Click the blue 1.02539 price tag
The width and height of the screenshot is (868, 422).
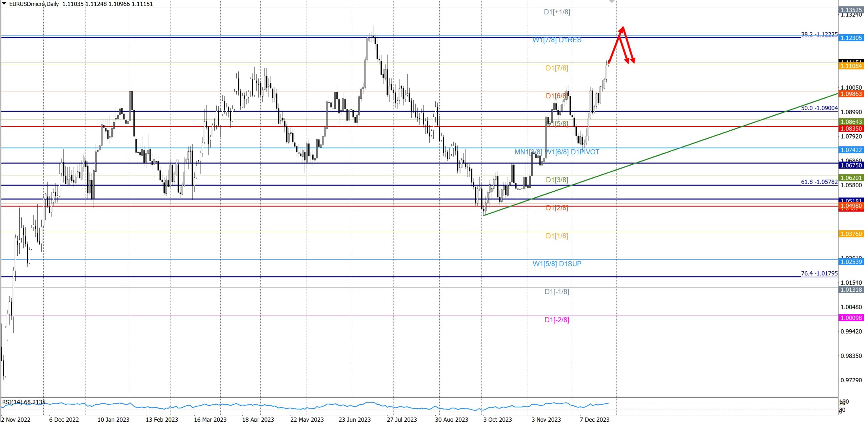851,262
